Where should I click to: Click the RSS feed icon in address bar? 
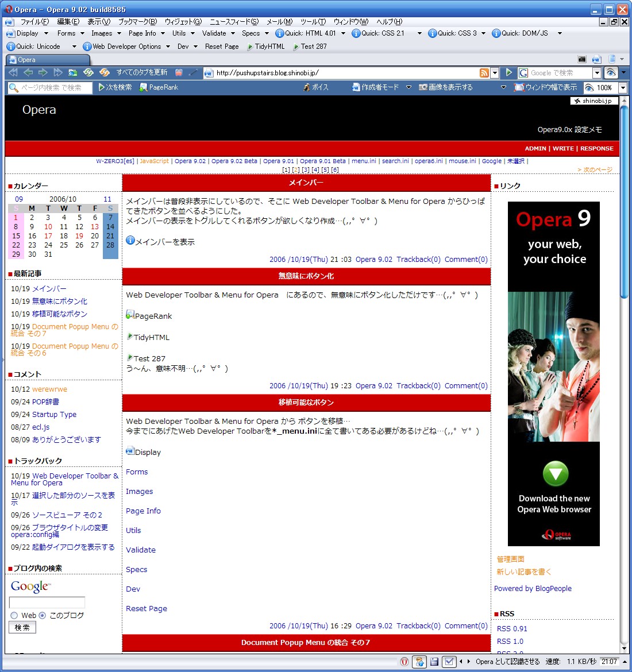[484, 73]
